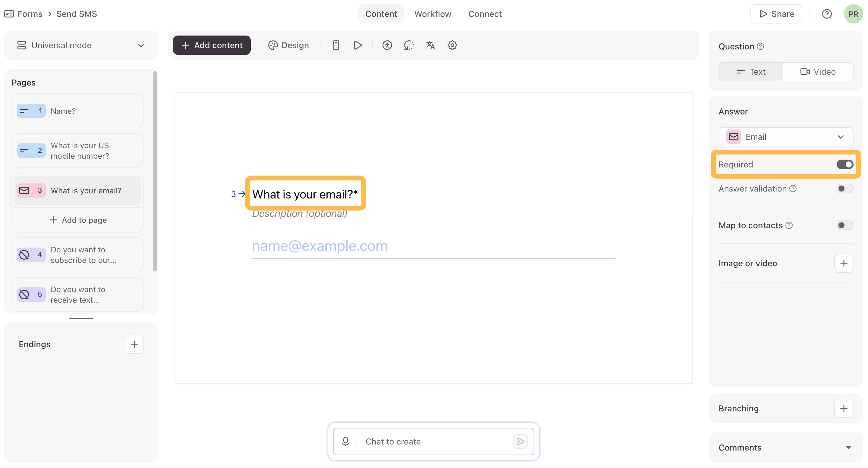This screenshot has height=468, width=868.
Task: Switch to the Workflow tab
Action: coord(432,14)
